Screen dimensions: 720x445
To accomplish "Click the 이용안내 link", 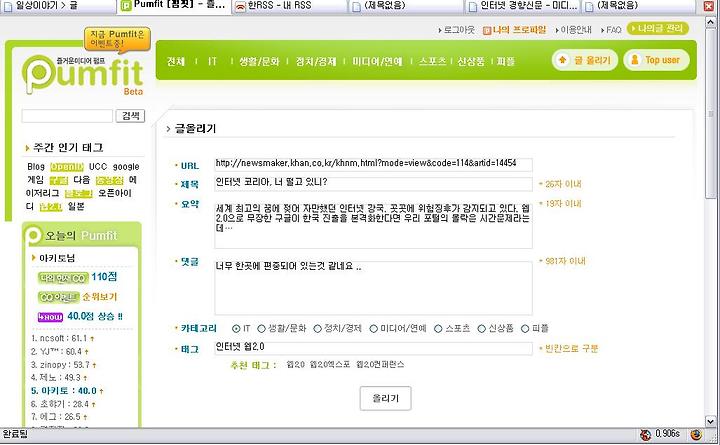I will pos(574,30).
